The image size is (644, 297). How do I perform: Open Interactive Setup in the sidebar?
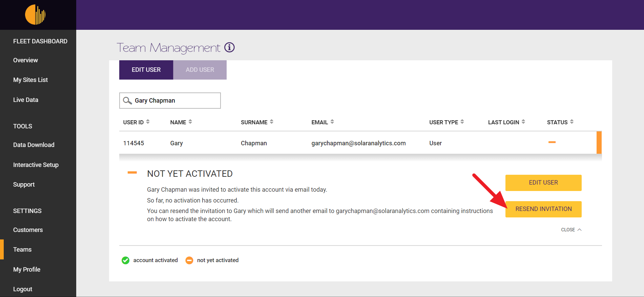pyautogui.click(x=36, y=165)
